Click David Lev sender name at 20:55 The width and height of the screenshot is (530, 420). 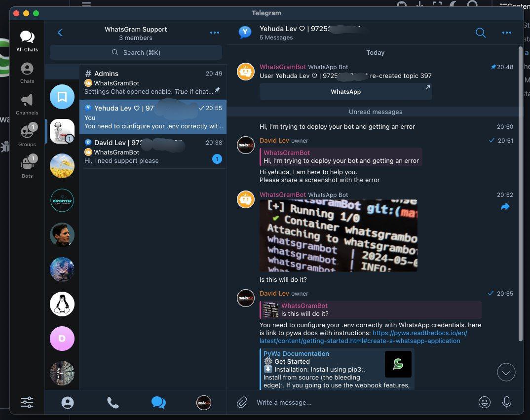pyautogui.click(x=274, y=294)
